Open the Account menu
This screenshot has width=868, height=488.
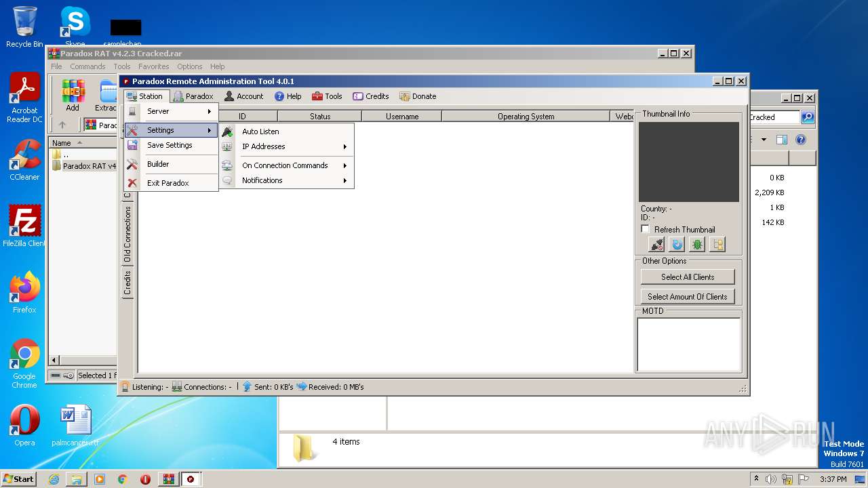coord(243,96)
